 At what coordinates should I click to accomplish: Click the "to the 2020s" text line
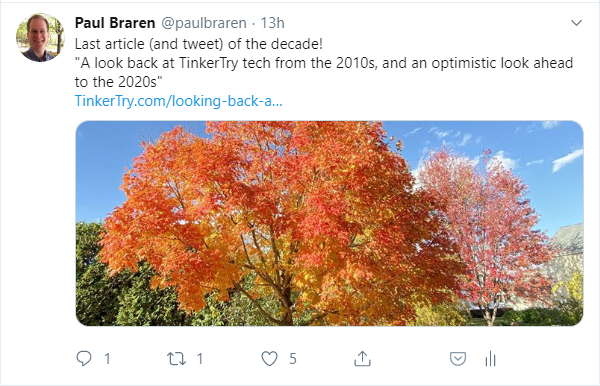119,82
